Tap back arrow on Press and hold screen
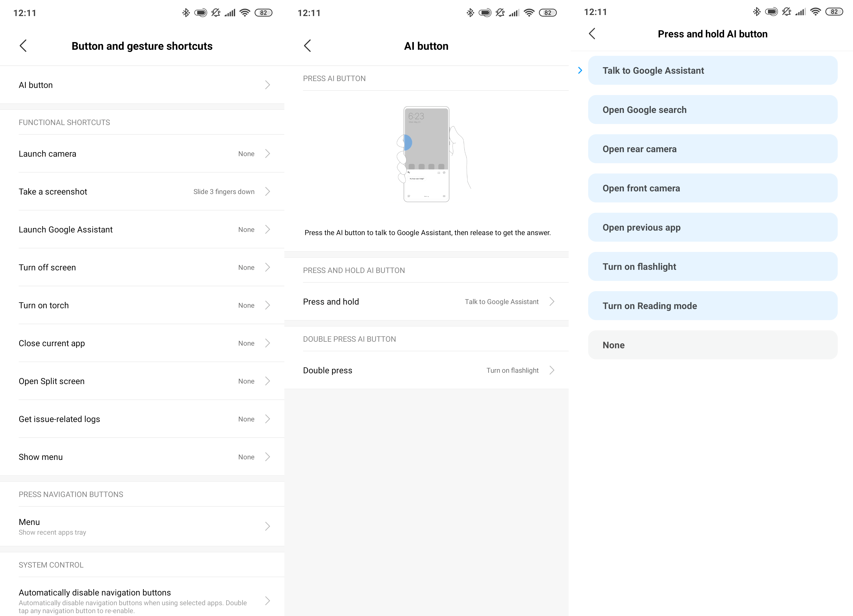Viewport: 853px width, 616px height. (592, 34)
